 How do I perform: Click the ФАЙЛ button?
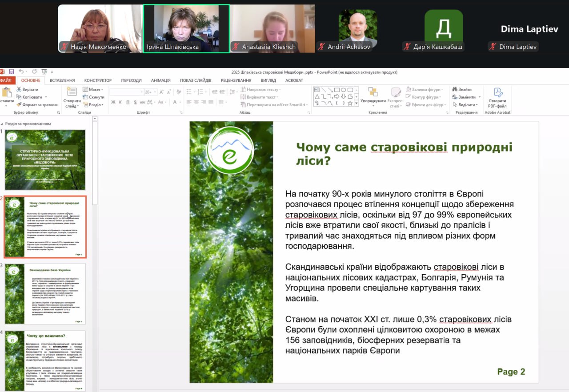6,80
